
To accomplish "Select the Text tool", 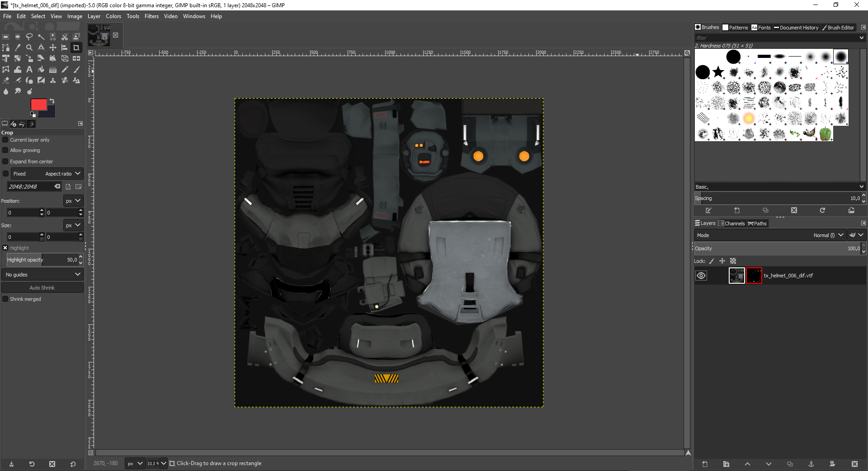I will click(x=29, y=70).
